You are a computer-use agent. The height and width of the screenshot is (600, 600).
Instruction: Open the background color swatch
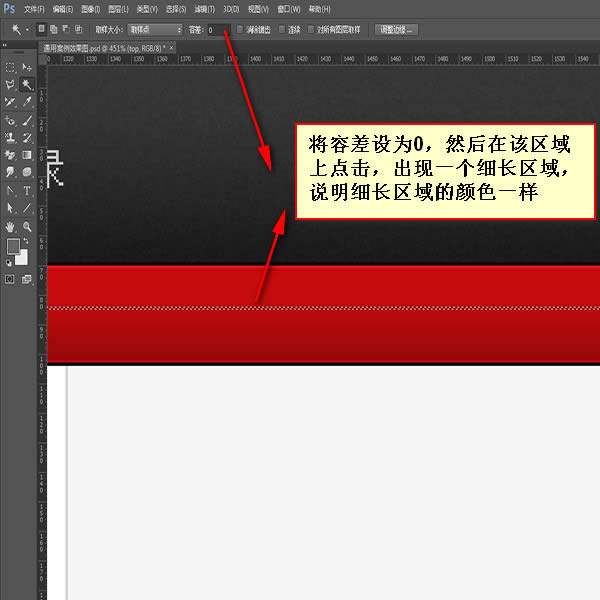[x=22, y=259]
